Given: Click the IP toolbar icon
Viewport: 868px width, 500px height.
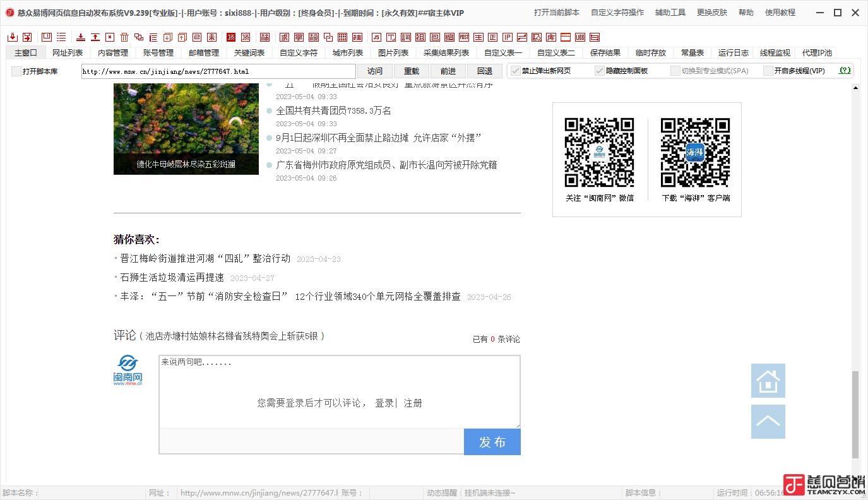Looking at the screenshot, I should pos(508,37).
